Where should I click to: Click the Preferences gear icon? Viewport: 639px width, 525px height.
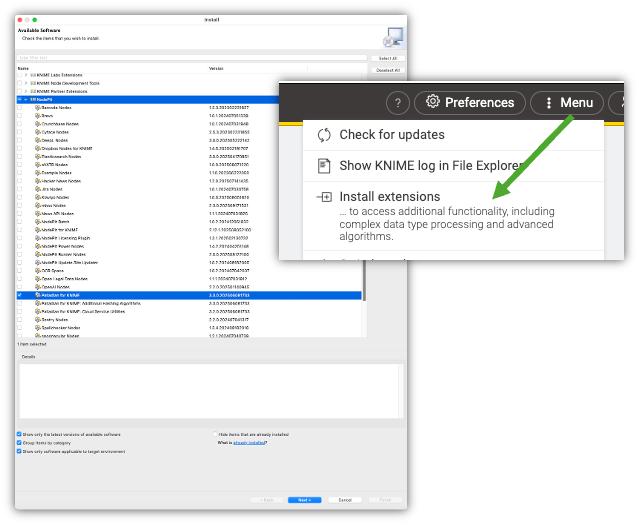tap(433, 102)
